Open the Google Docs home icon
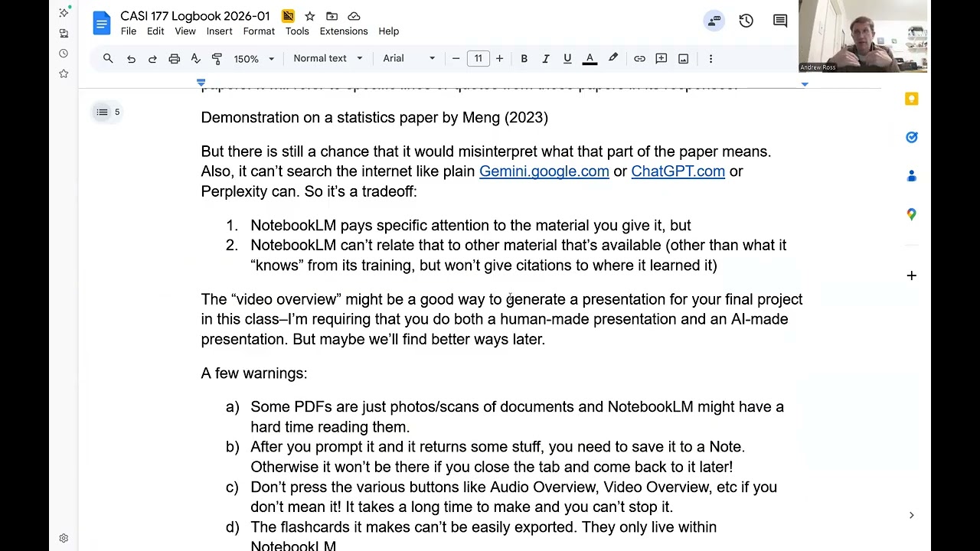 pyautogui.click(x=102, y=23)
